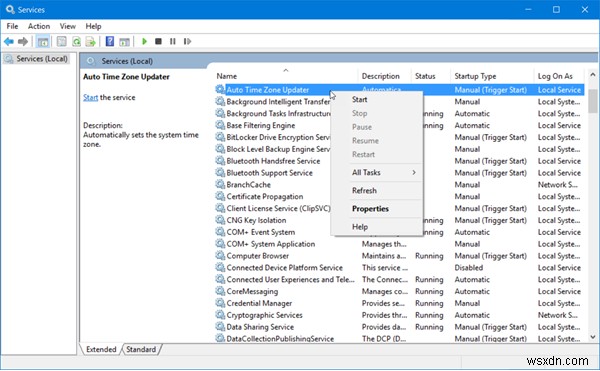Click the Forward arrow toolbar icon
600x371 pixels.
[x=23, y=41]
